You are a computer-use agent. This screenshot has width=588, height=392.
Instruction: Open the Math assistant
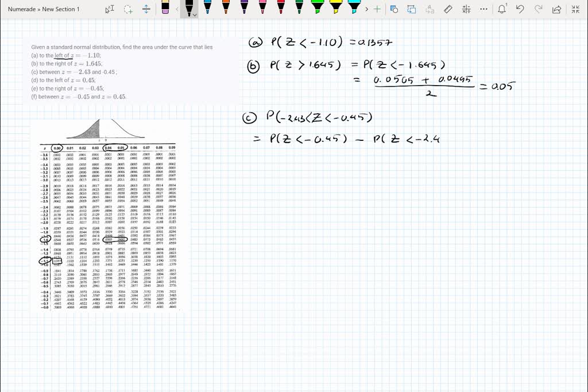tap(466, 9)
